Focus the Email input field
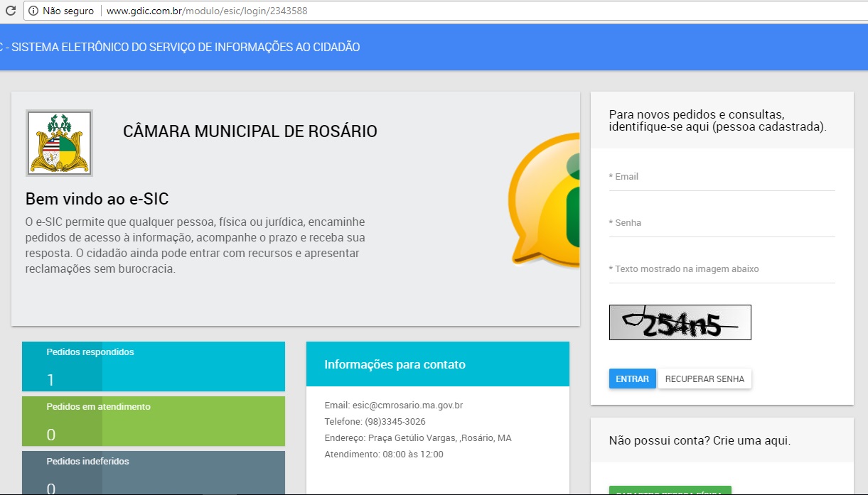The height and width of the screenshot is (495, 868). click(x=722, y=177)
